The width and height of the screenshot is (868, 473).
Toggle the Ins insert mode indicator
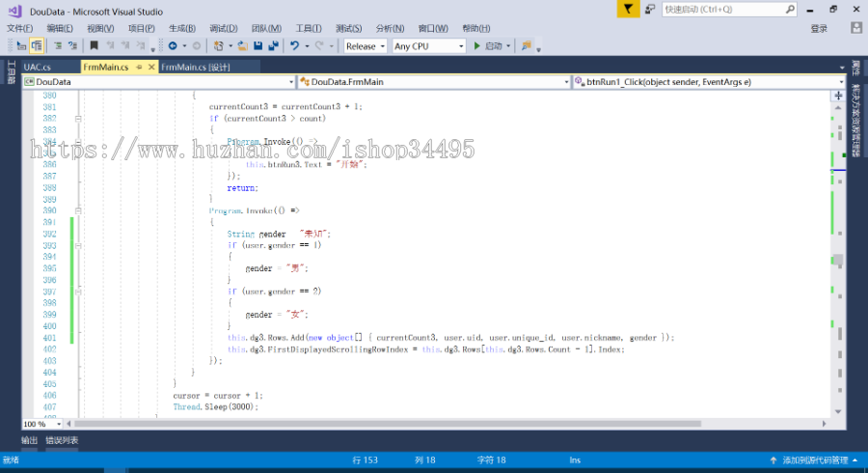pyautogui.click(x=575, y=459)
